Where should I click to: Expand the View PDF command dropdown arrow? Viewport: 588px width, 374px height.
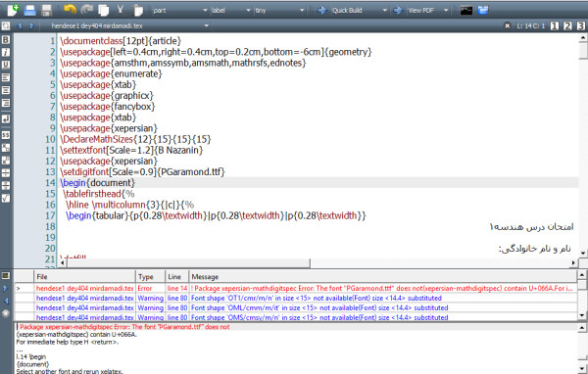tap(446, 11)
